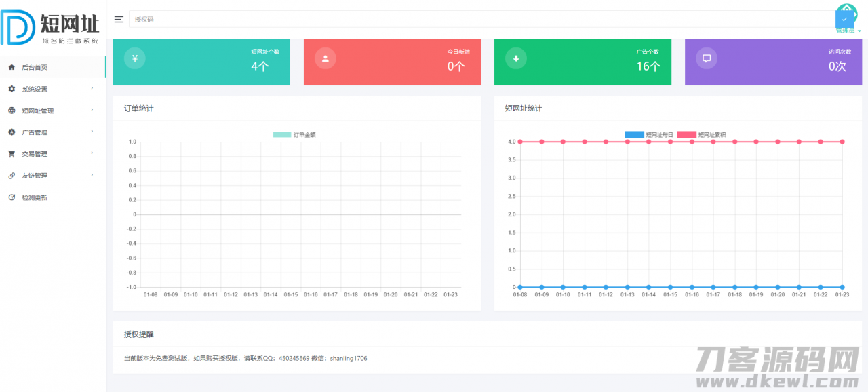This screenshot has height=392, width=868.
Task: Click the 授权码 input field
Action: pos(475,19)
